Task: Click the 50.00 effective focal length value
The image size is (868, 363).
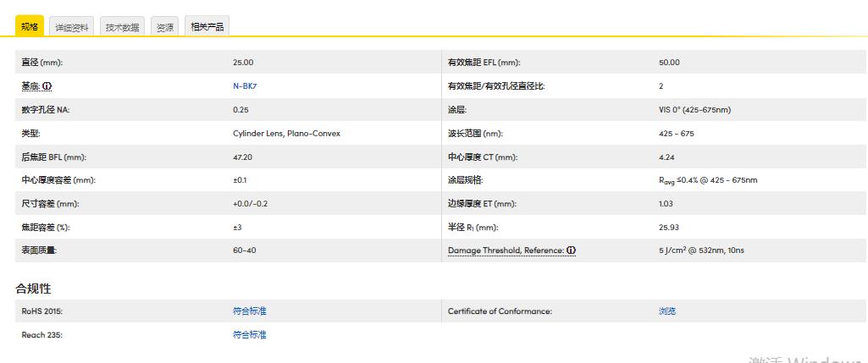Action: tap(669, 63)
